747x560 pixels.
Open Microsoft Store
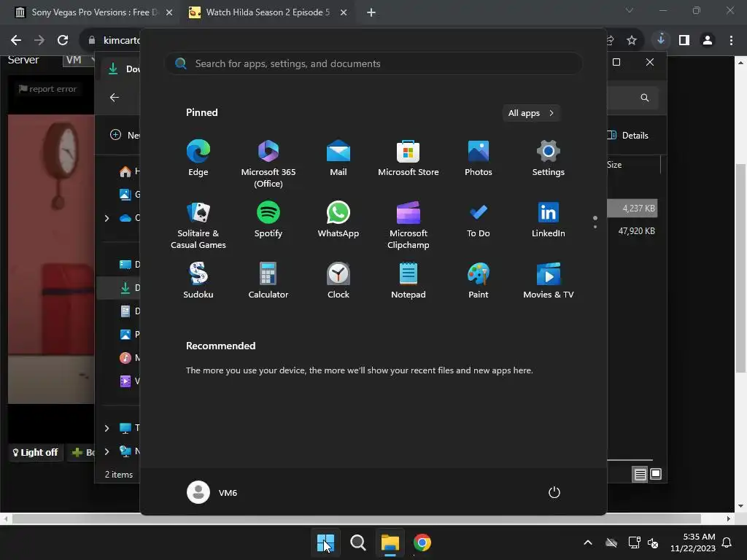[x=409, y=158]
